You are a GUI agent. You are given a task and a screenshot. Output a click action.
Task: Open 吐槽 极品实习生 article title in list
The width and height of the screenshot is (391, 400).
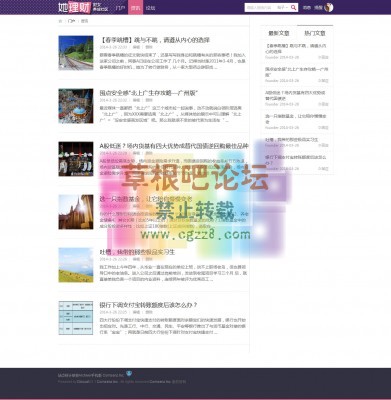click(137, 252)
